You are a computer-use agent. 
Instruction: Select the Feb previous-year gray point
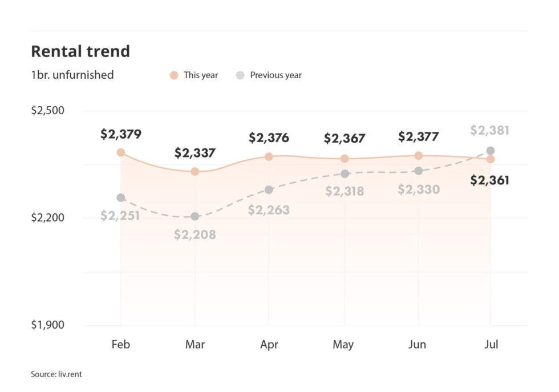pos(121,197)
